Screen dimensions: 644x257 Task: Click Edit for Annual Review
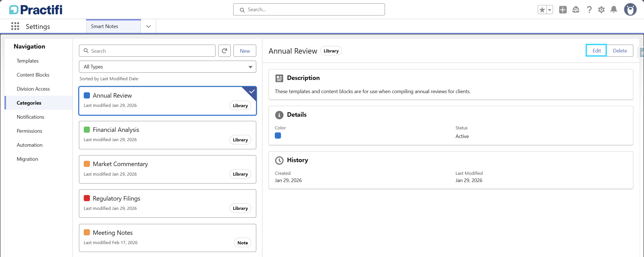coord(596,51)
